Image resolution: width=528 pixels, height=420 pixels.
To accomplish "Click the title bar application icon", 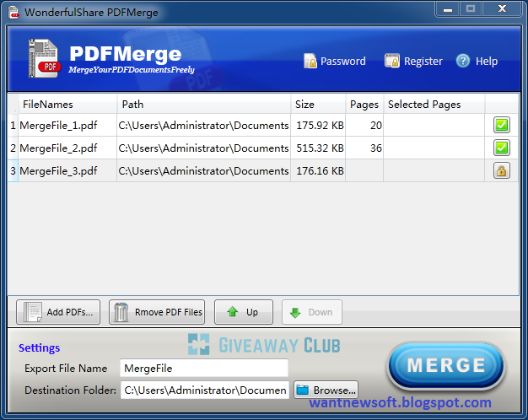I will [13, 12].
